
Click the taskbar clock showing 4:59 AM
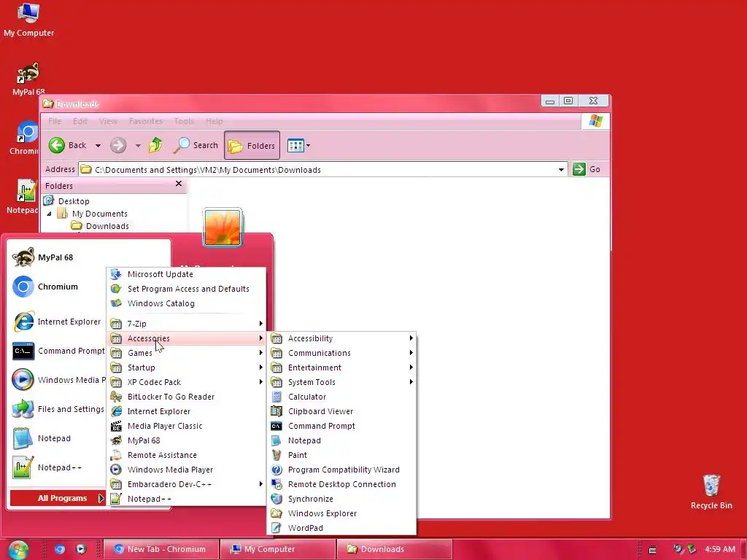[x=720, y=549]
